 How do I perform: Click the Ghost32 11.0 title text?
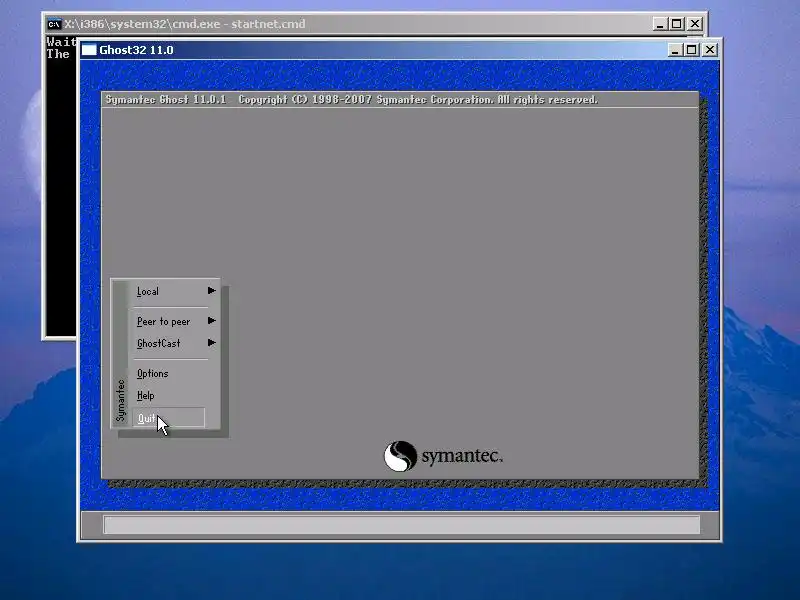point(136,50)
